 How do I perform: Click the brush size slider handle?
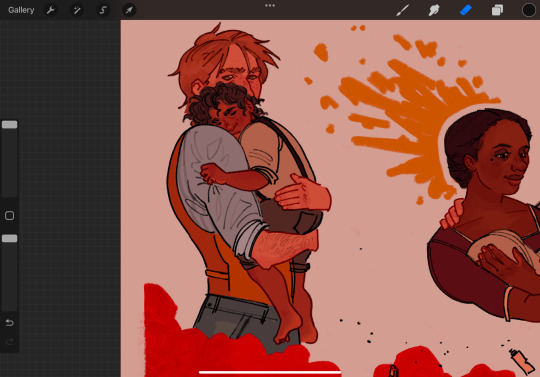pos(10,124)
